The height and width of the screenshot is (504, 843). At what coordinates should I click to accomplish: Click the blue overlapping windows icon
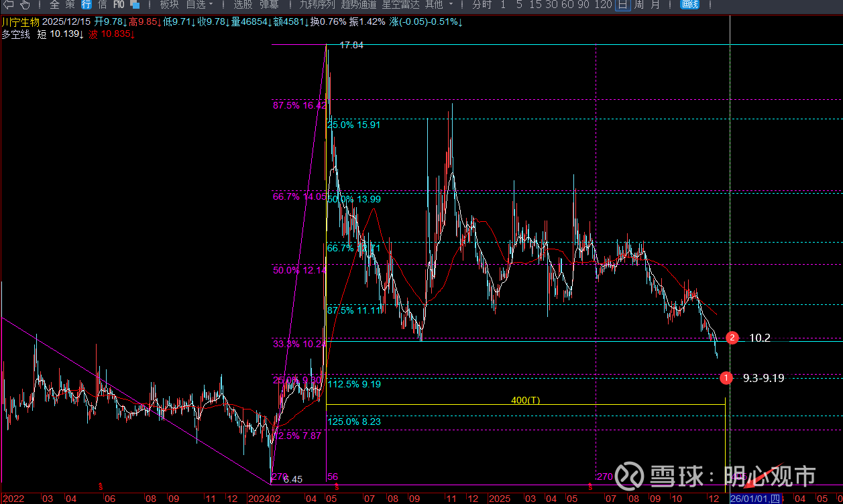pyautogui.click(x=135, y=5)
